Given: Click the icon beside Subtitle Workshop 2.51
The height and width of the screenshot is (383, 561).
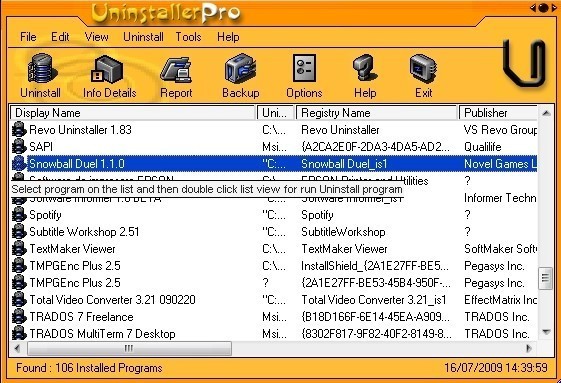Looking at the screenshot, I should (x=19, y=232).
